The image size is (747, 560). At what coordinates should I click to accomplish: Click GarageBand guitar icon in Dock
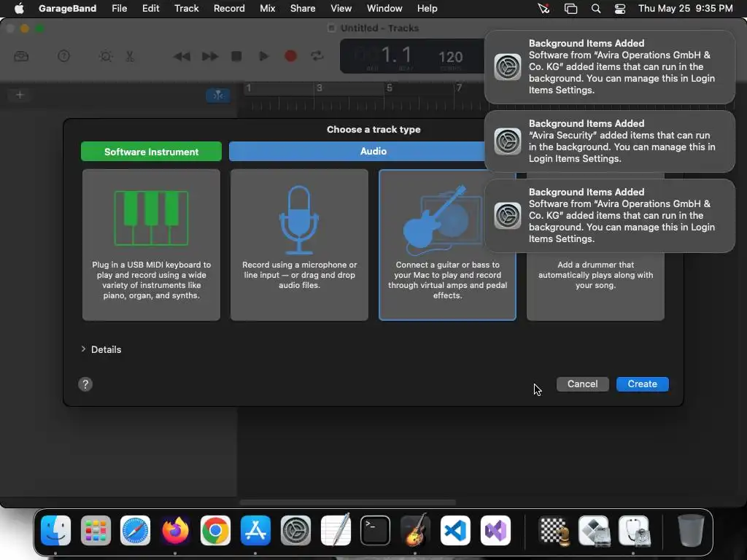click(x=415, y=529)
